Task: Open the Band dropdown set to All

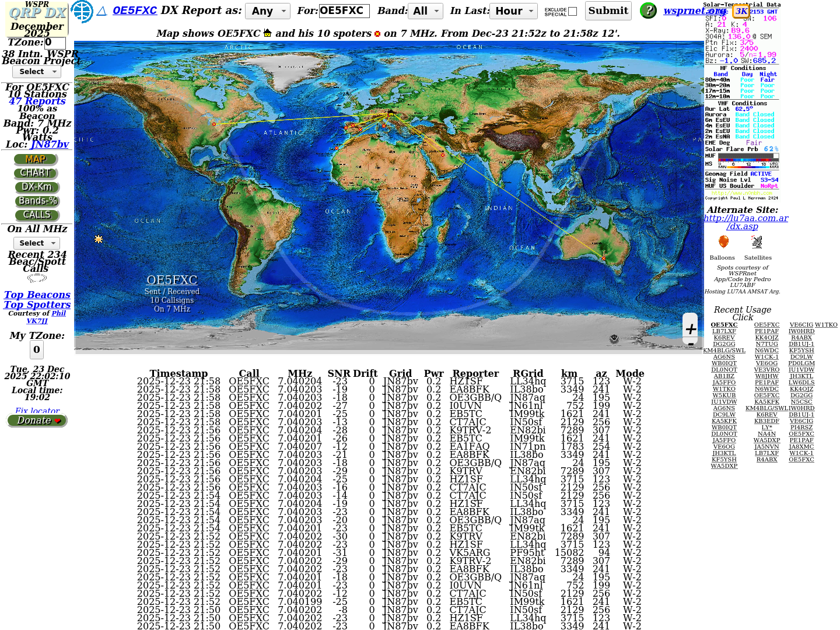Action: [x=426, y=11]
